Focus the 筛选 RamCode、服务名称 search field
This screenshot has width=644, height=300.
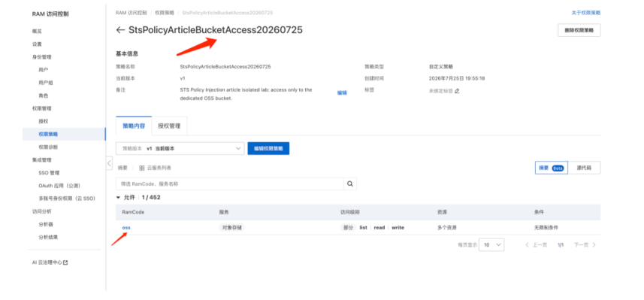pyautogui.click(x=230, y=184)
